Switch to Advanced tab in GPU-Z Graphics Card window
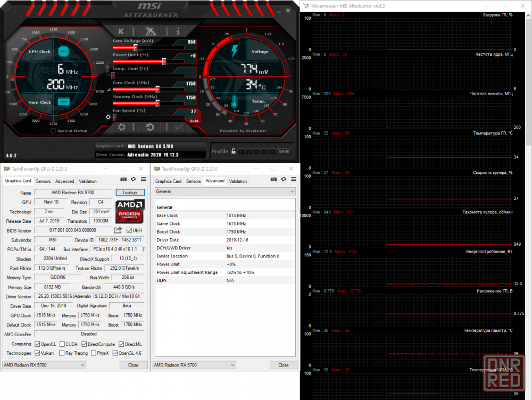Screen dimensions: 532x400 [x=64, y=181]
